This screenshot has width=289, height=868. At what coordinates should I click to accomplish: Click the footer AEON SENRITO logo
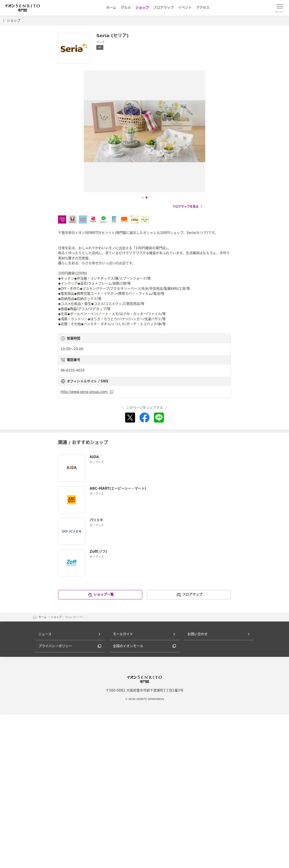144,679
